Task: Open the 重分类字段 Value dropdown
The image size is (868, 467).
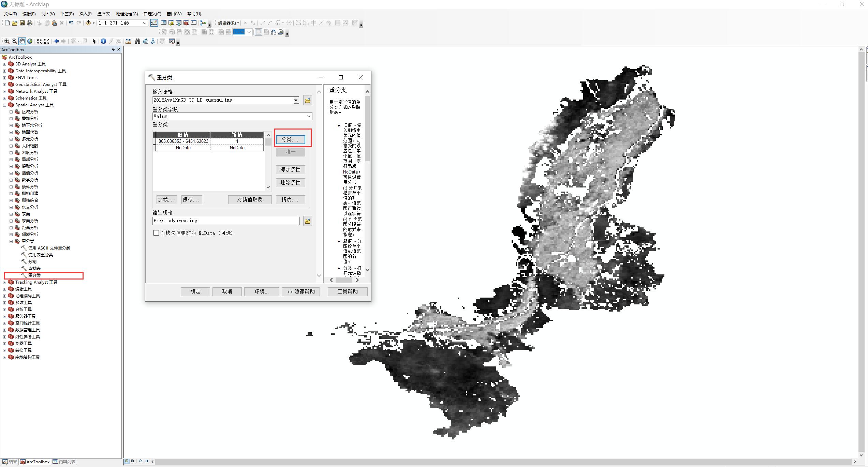Action: coord(308,116)
